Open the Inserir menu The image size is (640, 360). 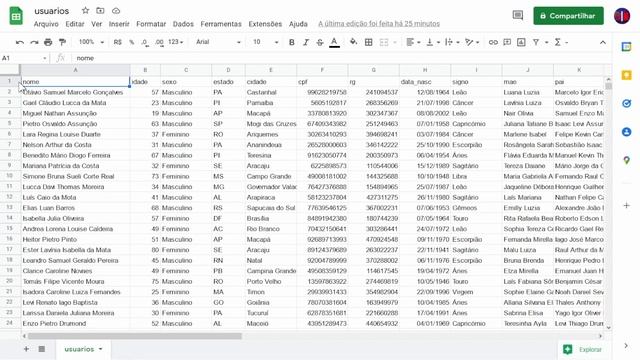(119, 24)
